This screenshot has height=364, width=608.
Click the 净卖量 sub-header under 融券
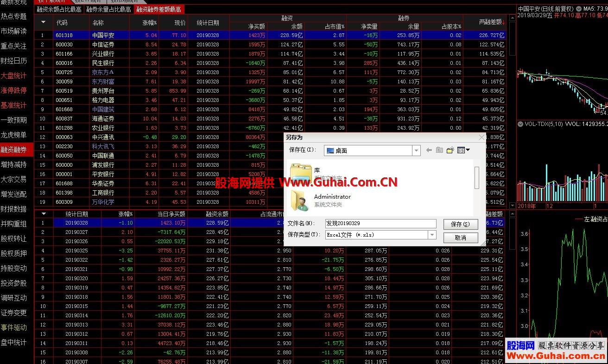coord(369,27)
